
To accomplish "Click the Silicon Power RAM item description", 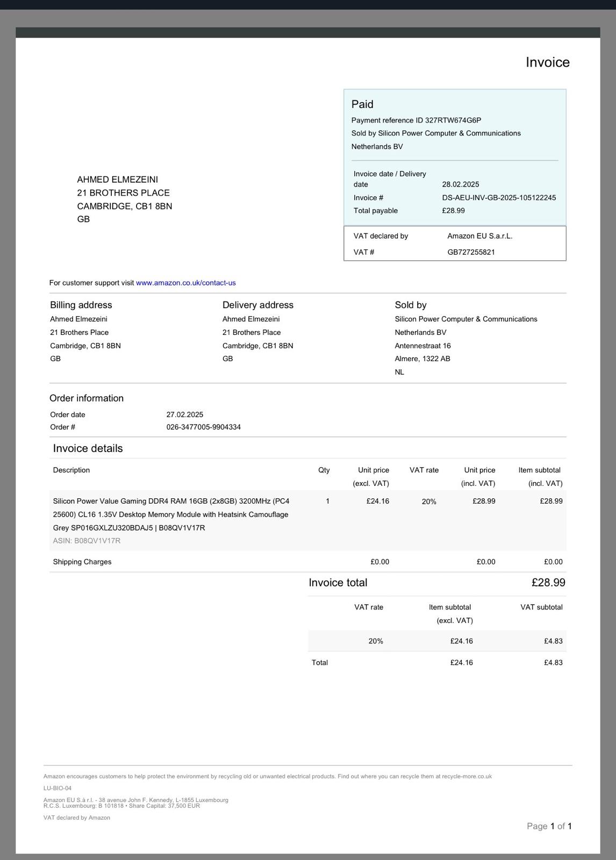I will tap(171, 514).
